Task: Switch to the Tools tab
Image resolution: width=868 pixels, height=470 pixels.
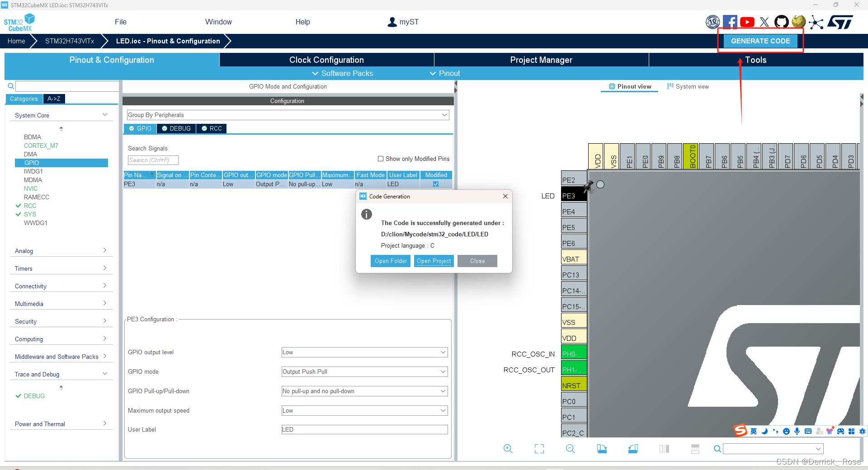Action: 756,60
